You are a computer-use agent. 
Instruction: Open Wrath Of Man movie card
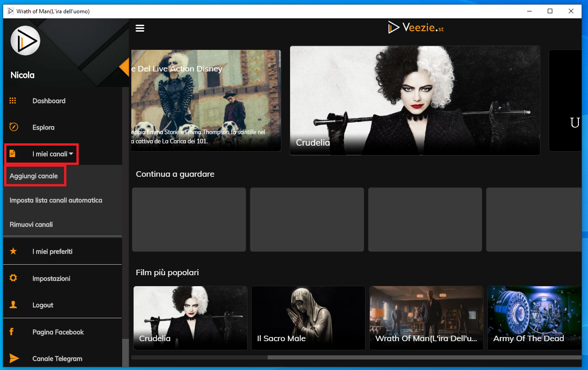coord(426,318)
